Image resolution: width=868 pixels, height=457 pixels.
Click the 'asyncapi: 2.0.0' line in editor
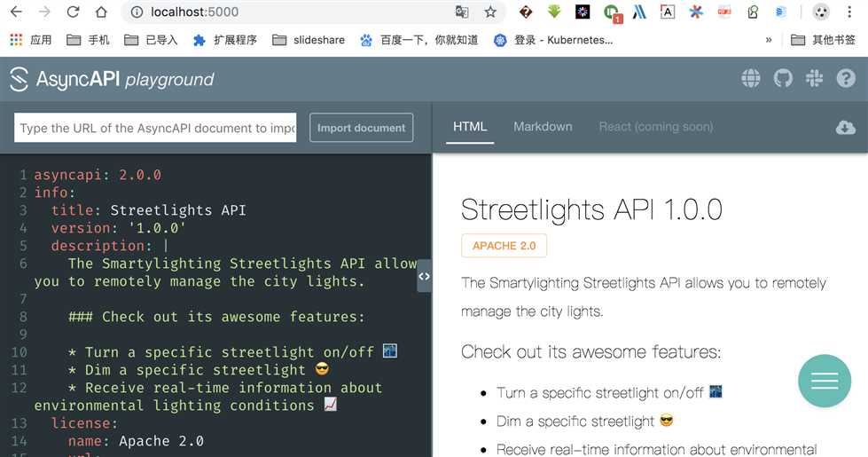98,175
